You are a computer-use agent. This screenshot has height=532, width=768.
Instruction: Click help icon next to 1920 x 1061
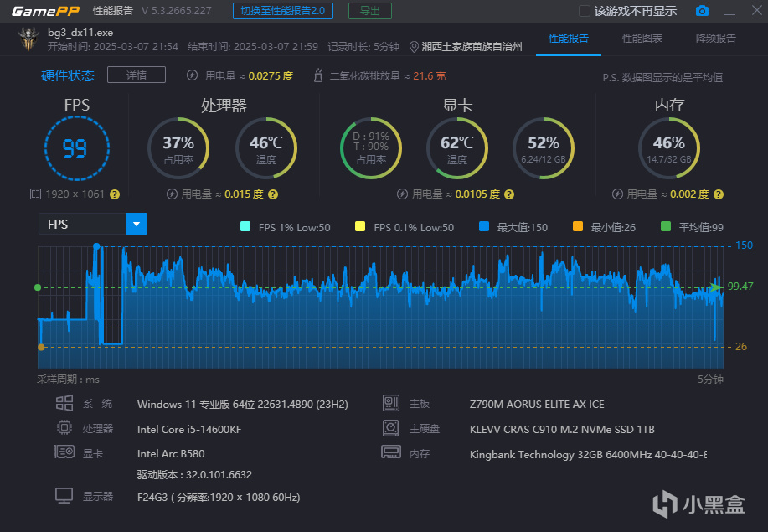(115, 194)
